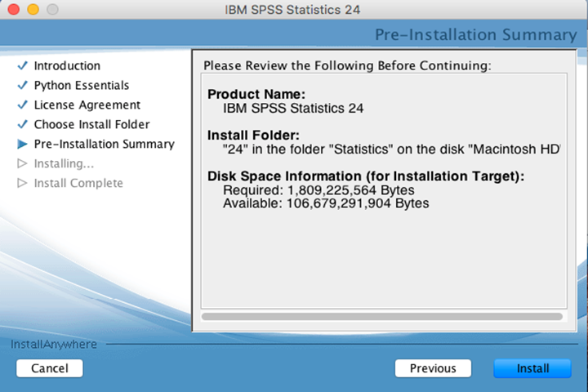The image size is (588, 392).
Task: Select the Install Complete step label
Action: (x=78, y=184)
